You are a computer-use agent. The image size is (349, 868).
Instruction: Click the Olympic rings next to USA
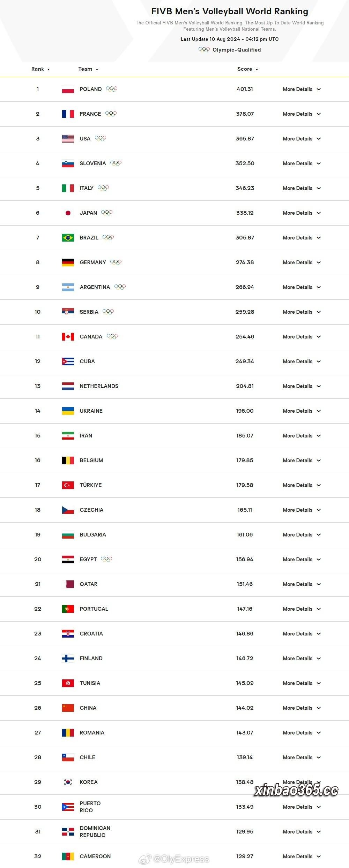pyautogui.click(x=101, y=138)
